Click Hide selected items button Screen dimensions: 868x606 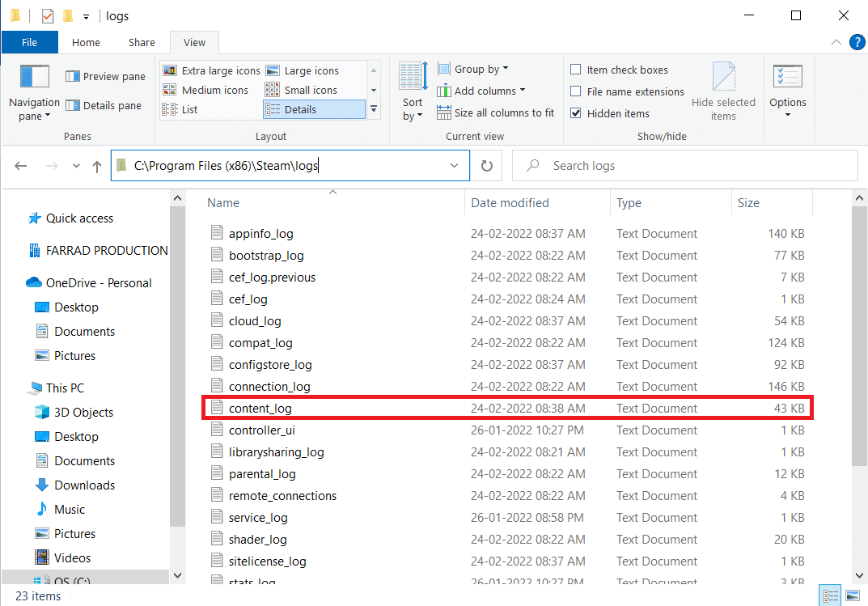(x=723, y=92)
